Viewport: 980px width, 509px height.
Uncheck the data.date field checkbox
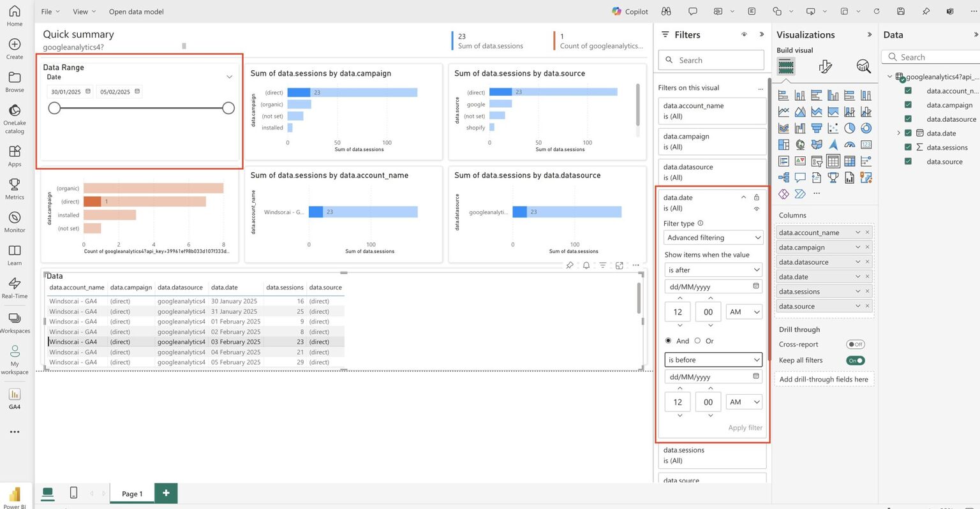pyautogui.click(x=908, y=133)
